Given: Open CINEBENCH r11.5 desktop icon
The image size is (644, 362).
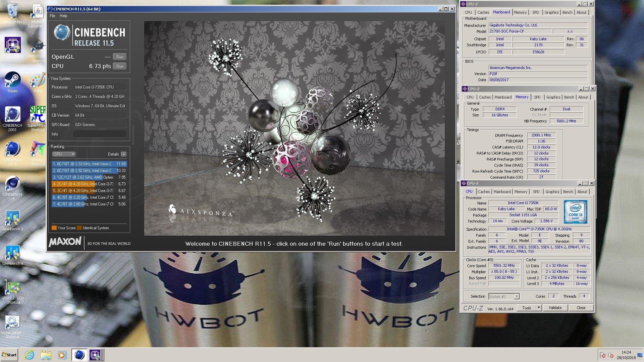Looking at the screenshot, I should tap(12, 153).
